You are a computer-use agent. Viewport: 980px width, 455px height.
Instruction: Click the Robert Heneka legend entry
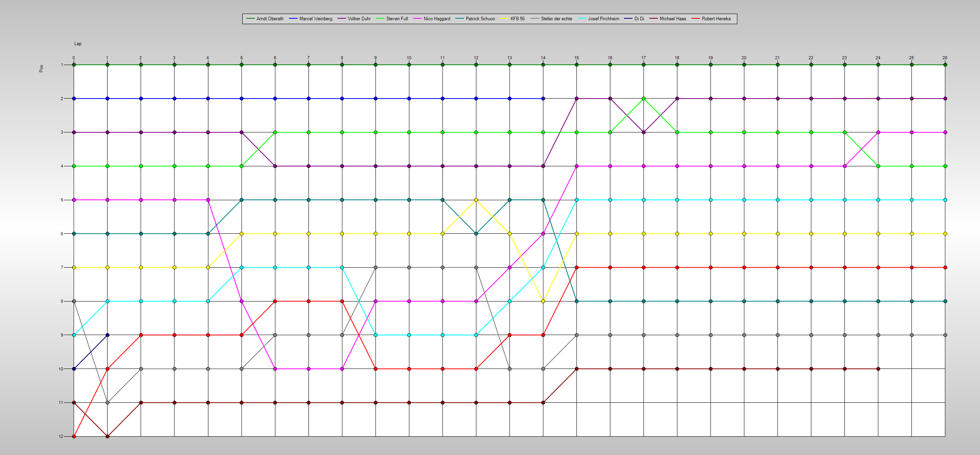[x=711, y=19]
